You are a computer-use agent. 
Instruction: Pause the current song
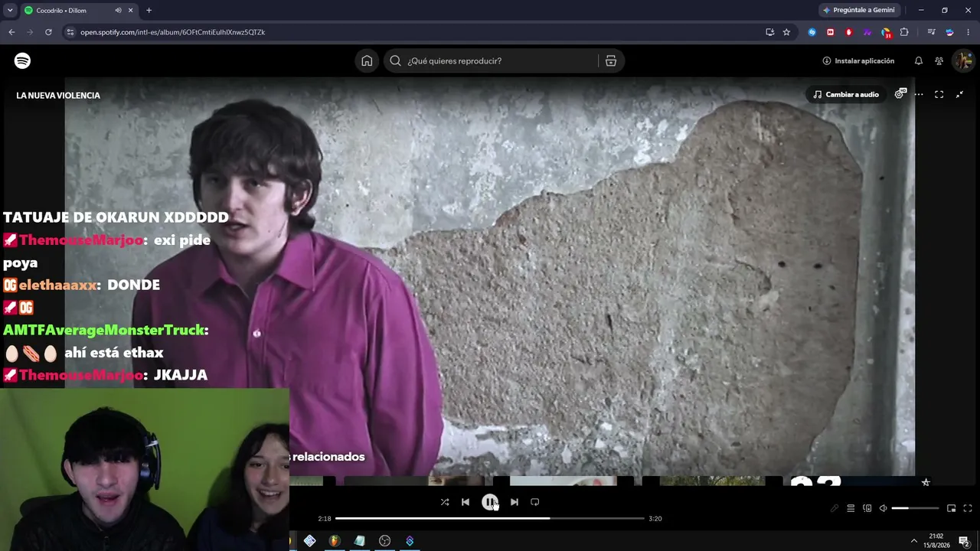coord(490,502)
